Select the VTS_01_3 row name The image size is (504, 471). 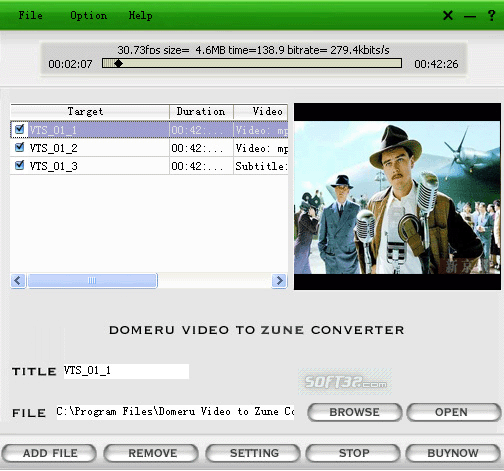pyautogui.click(x=53, y=166)
